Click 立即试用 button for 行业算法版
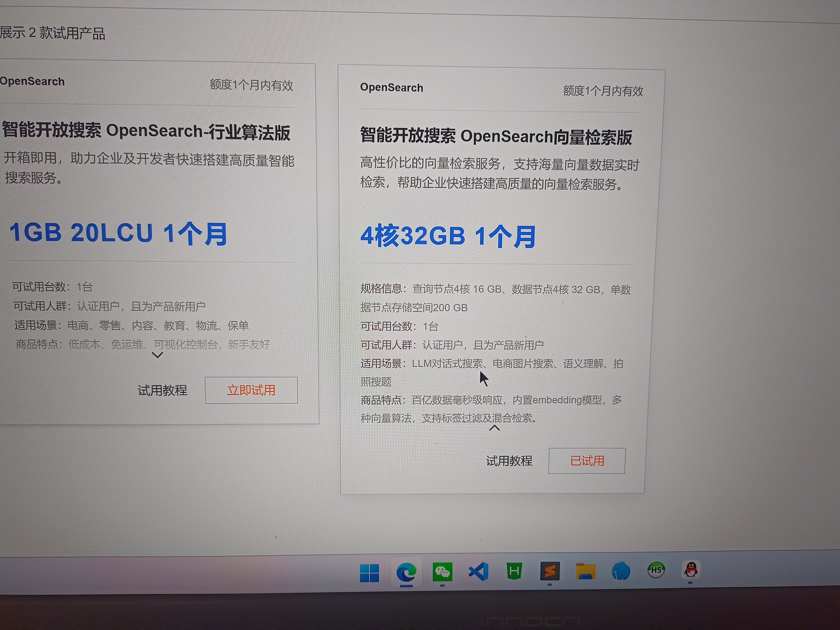 [251, 390]
